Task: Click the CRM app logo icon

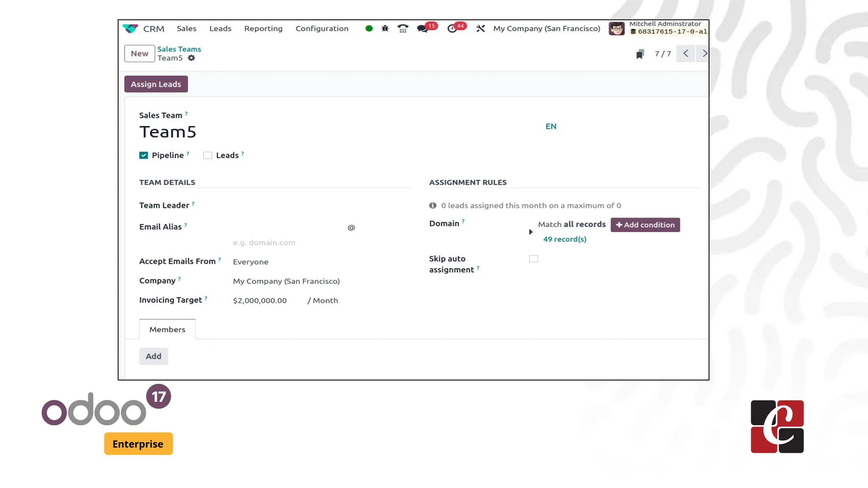Action: pos(130,28)
